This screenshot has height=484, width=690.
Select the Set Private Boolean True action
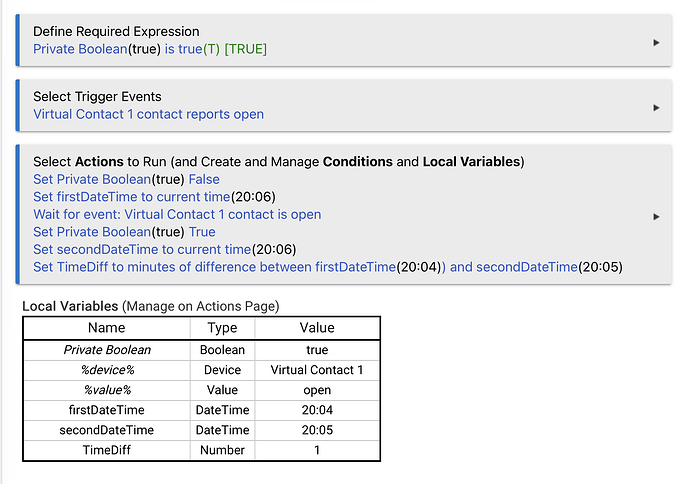[x=124, y=232]
